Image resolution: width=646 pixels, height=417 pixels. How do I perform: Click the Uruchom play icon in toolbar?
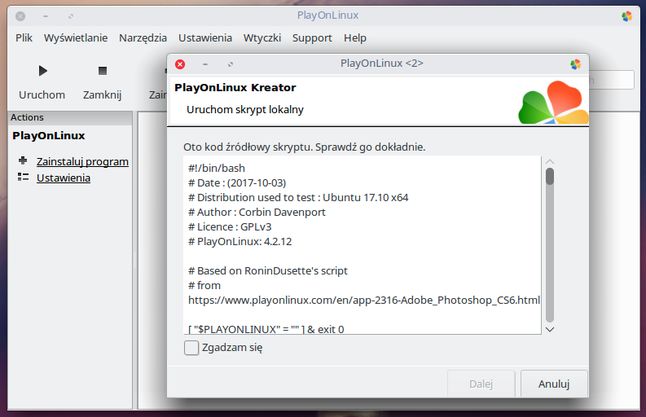coord(42,70)
